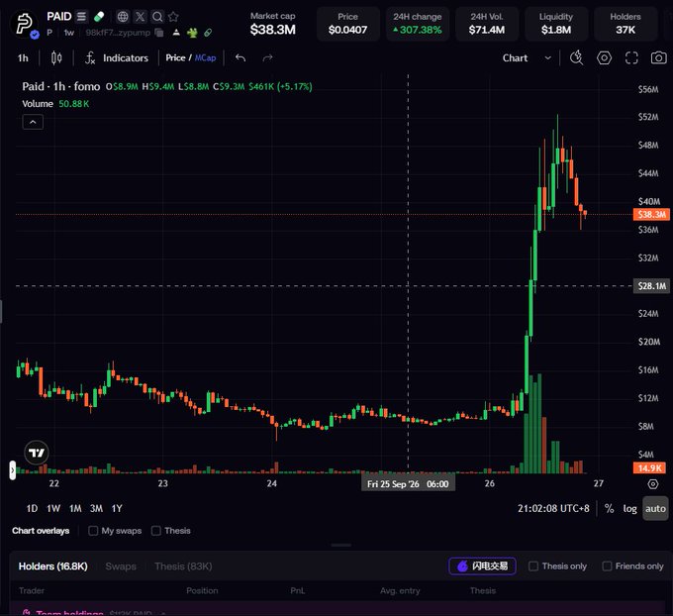The image size is (673, 616).
Task: Visit the token website via globe icon
Action: pyautogui.click(x=123, y=16)
